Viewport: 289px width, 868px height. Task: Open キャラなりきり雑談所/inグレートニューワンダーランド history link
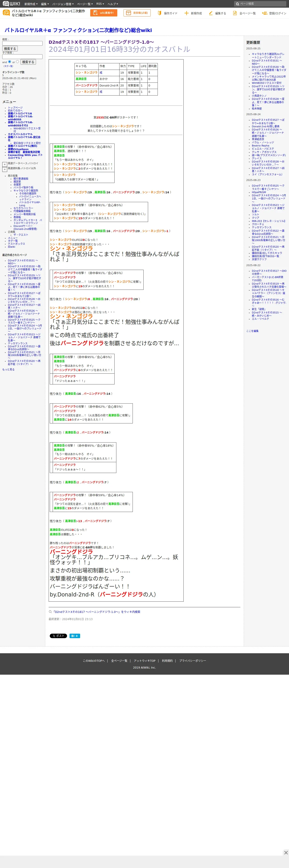[268, 56]
